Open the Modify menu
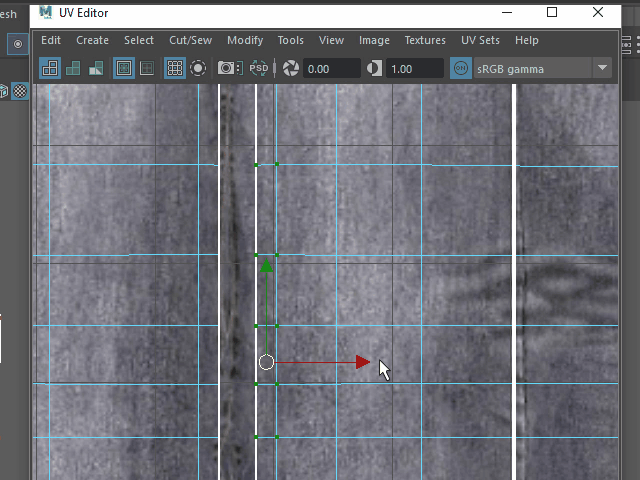The image size is (640, 480). 245,40
